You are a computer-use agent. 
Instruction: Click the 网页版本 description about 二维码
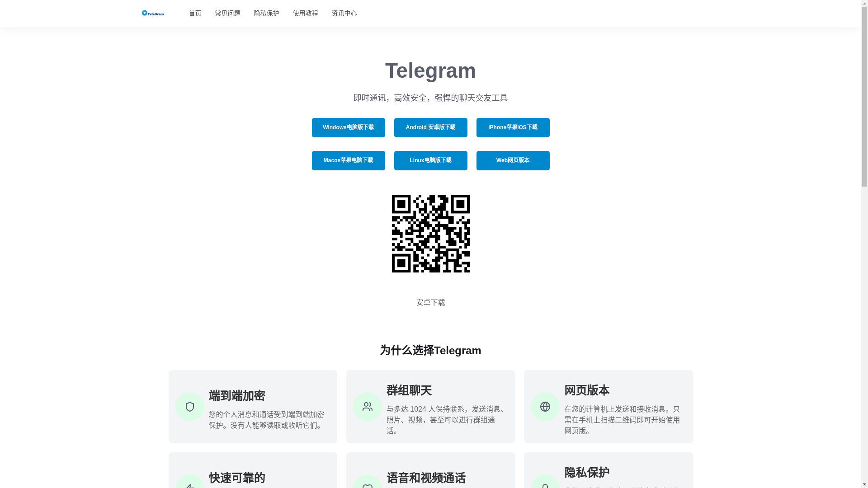coord(623,420)
